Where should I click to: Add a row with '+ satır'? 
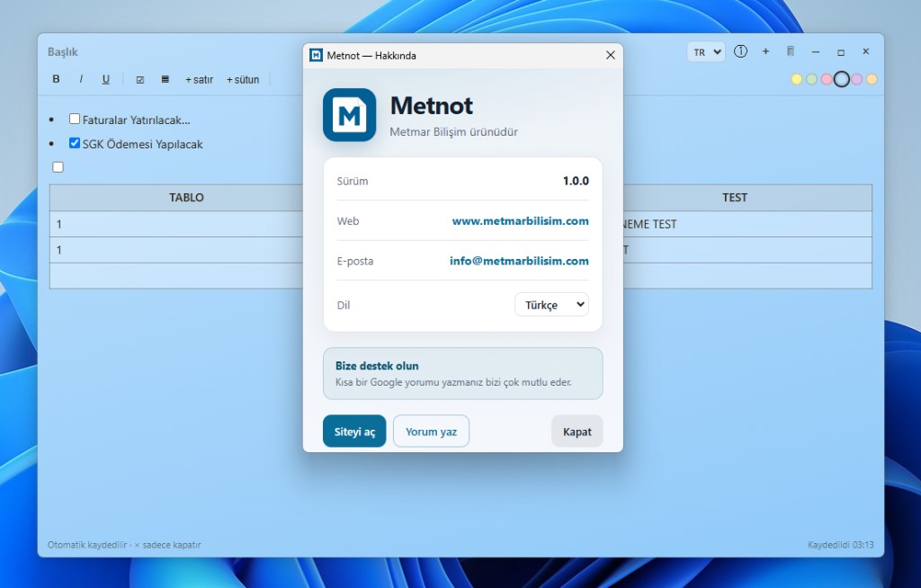click(x=199, y=79)
